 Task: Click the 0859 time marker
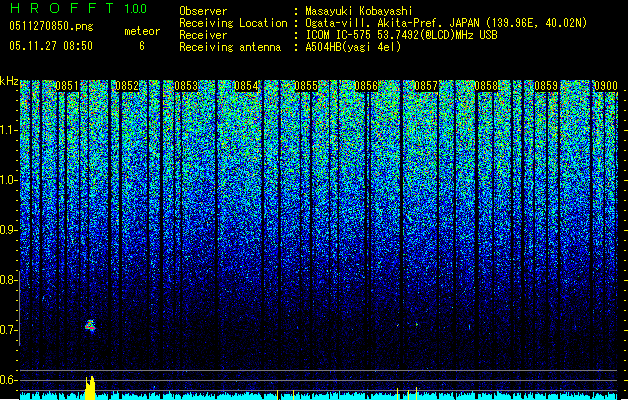pos(546,86)
